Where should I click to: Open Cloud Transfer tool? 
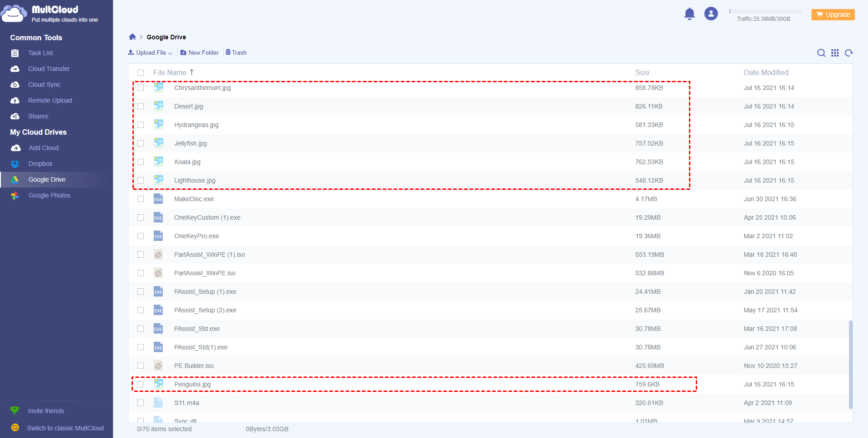(x=49, y=69)
